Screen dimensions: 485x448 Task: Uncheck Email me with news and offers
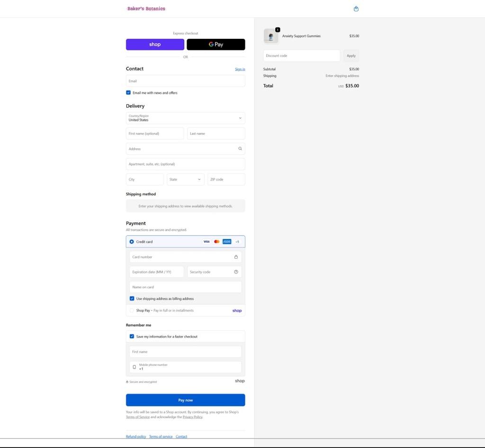[x=128, y=93]
